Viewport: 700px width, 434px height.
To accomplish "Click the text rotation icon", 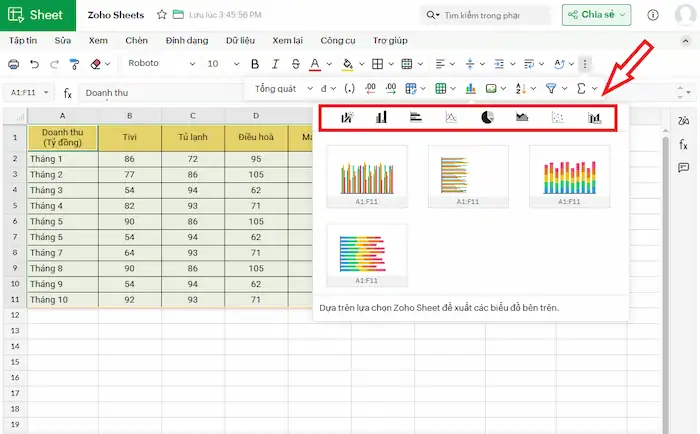I will point(559,64).
